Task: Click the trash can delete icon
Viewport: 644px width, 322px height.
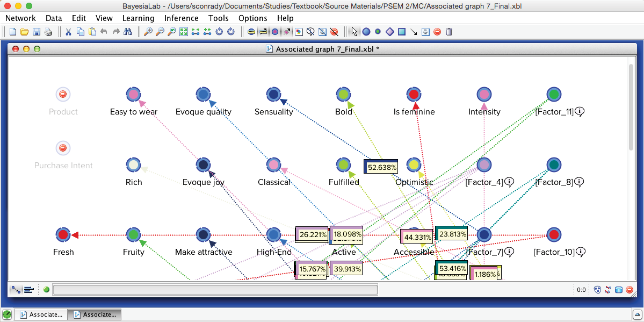Action: pyautogui.click(x=449, y=32)
